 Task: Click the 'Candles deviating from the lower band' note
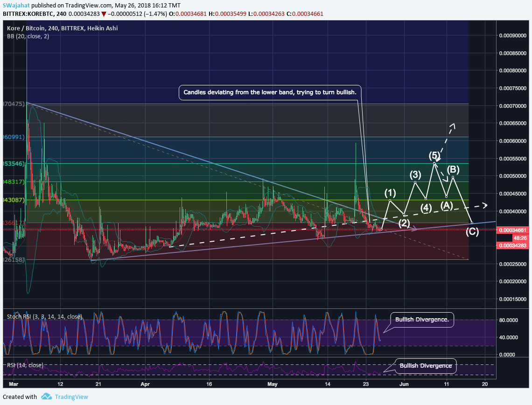pyautogui.click(x=270, y=92)
